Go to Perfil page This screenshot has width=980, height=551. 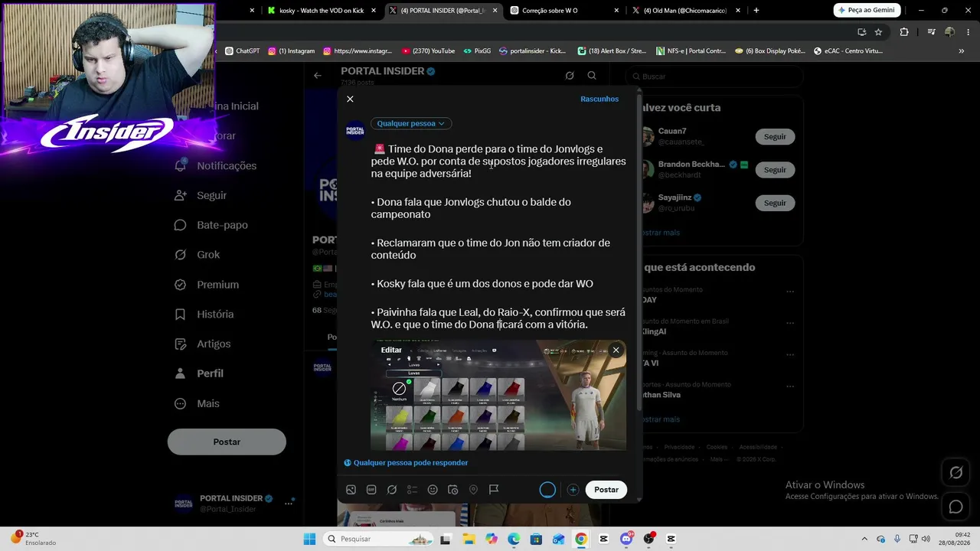pos(199,373)
